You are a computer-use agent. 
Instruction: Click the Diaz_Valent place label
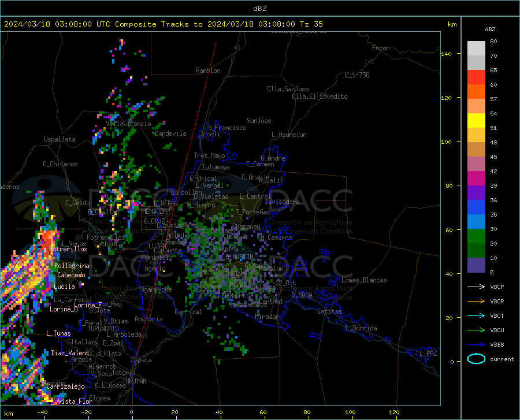70,353
